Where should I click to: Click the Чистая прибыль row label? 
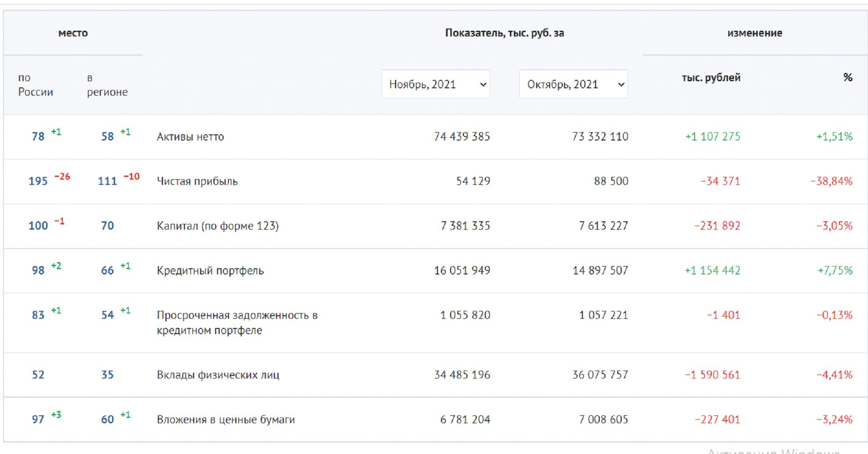point(197,181)
